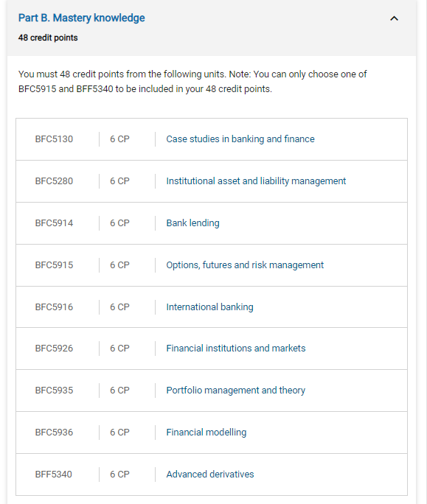Image resolution: width=427 pixels, height=504 pixels.
Task: Select the BFC5915 unit code
Action: 54,265
